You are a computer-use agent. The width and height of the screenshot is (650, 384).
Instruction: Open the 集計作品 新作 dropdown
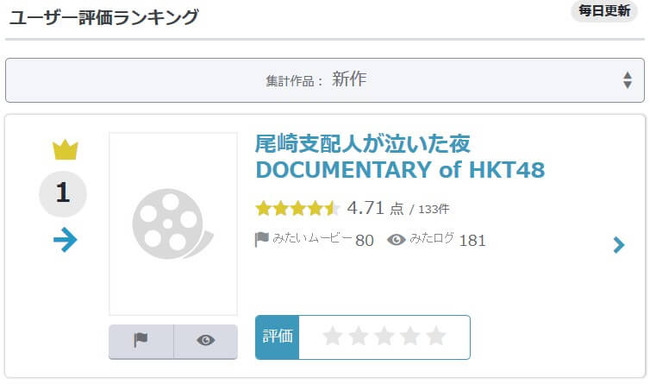(325, 80)
